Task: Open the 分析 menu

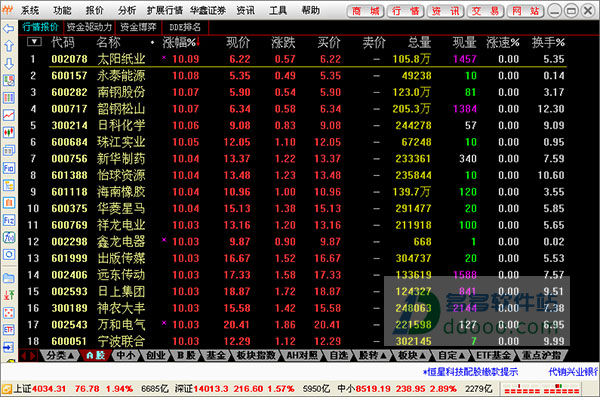Action: pyautogui.click(x=127, y=10)
